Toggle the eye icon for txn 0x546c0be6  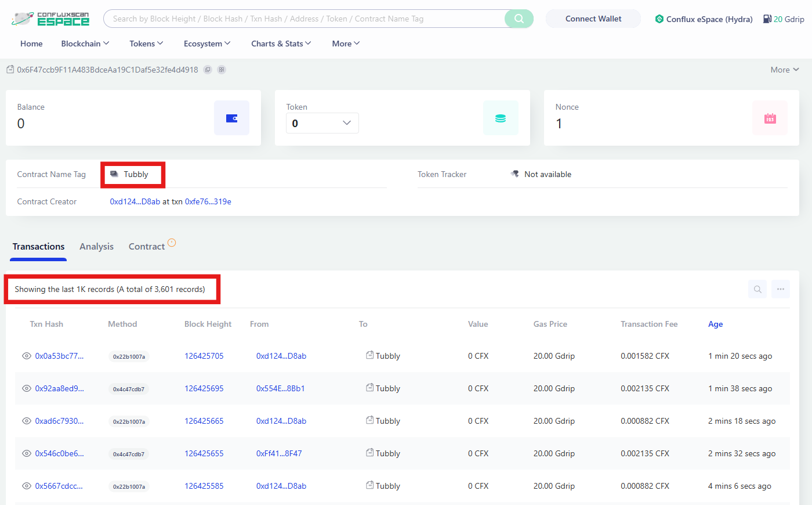[27, 453]
